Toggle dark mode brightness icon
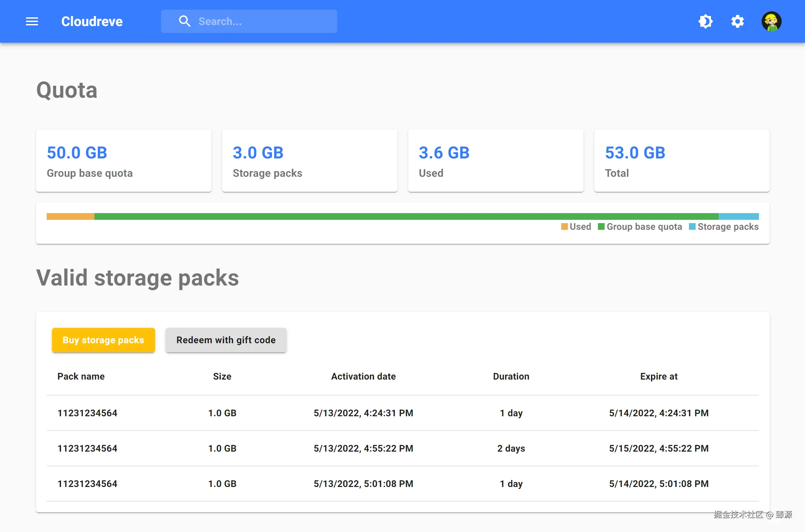Screen dimensions: 805x532 (705, 21)
